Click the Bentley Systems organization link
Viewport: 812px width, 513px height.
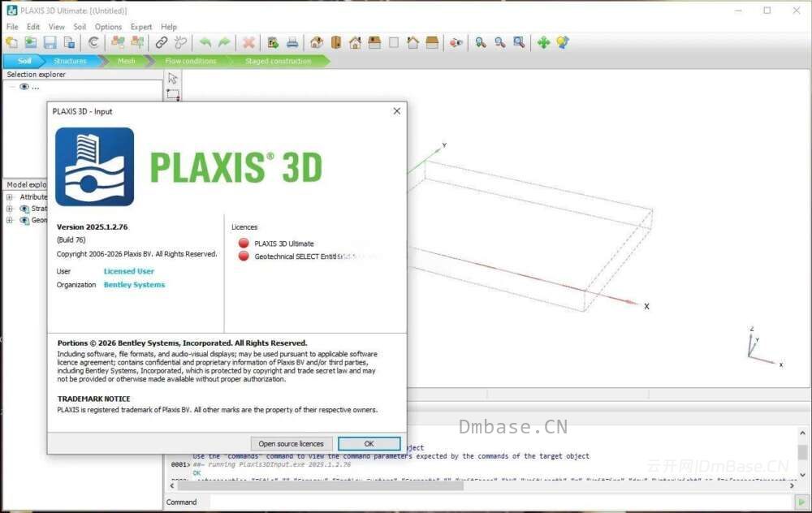134,285
